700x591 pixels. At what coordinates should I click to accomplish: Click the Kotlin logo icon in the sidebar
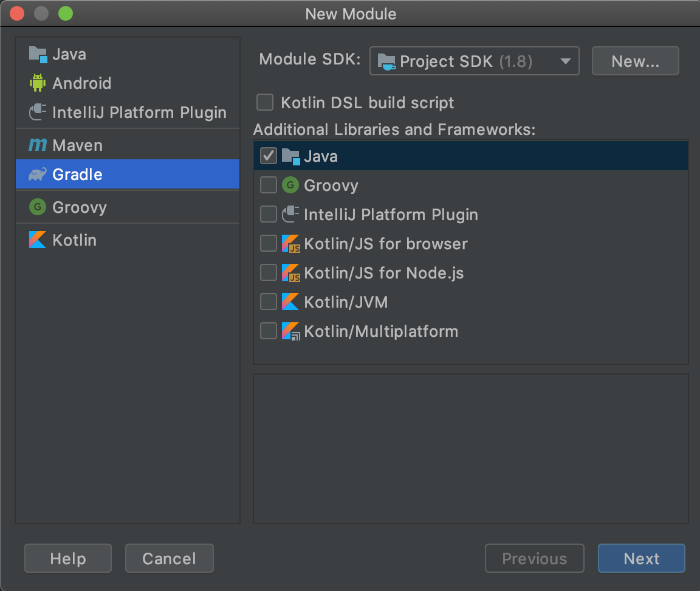tap(38, 240)
